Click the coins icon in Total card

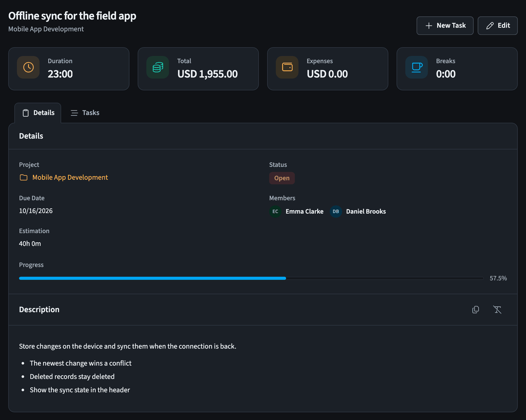coord(158,67)
